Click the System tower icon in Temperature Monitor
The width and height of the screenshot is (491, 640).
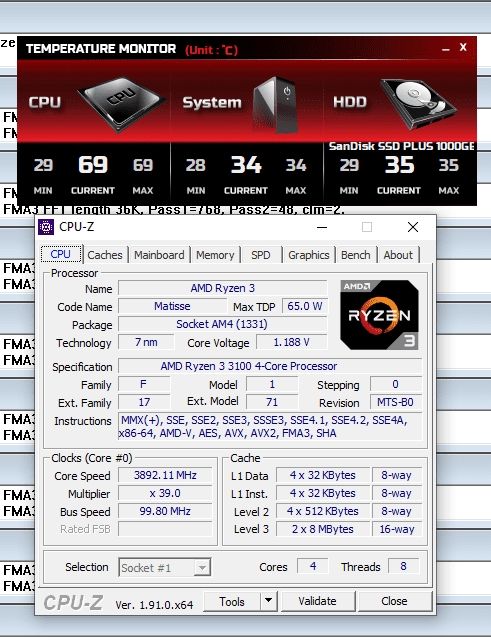[x=275, y=104]
